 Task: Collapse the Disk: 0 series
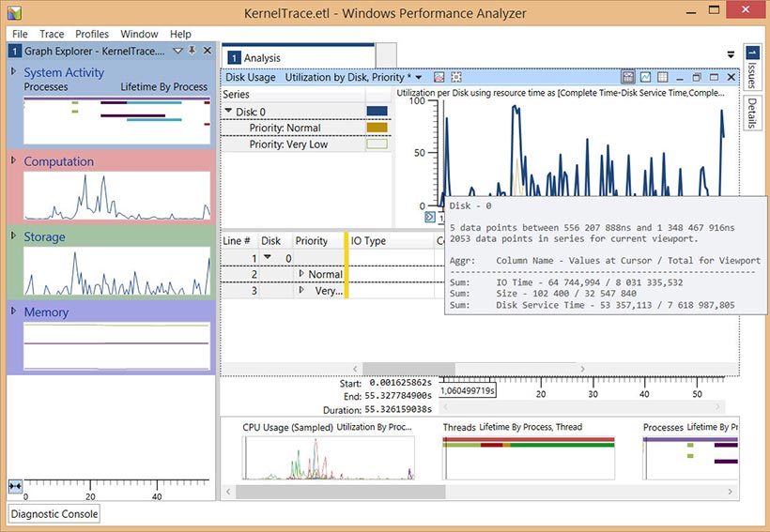click(228, 111)
